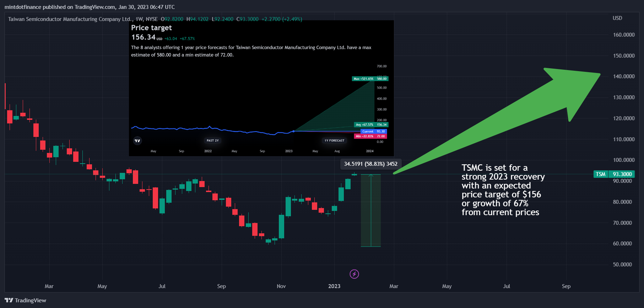The width and height of the screenshot is (644, 308).
Task: Click the 2024 label in the forecast widget
Action: tap(370, 151)
